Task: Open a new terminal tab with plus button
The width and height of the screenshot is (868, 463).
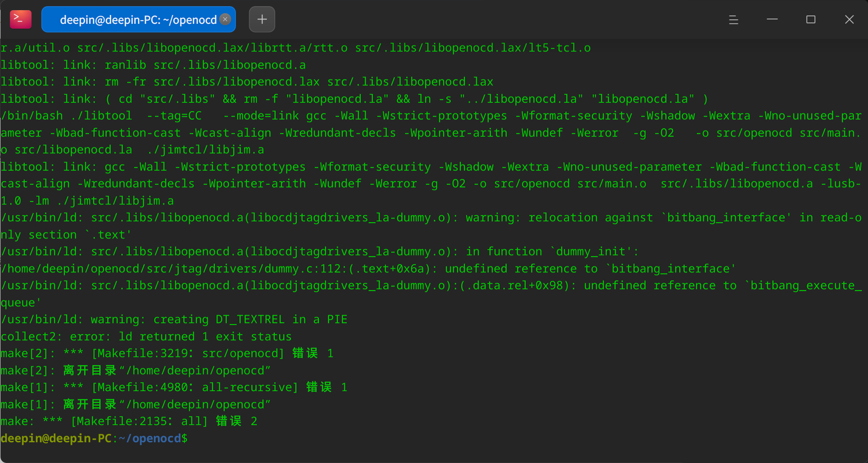Action: point(262,19)
